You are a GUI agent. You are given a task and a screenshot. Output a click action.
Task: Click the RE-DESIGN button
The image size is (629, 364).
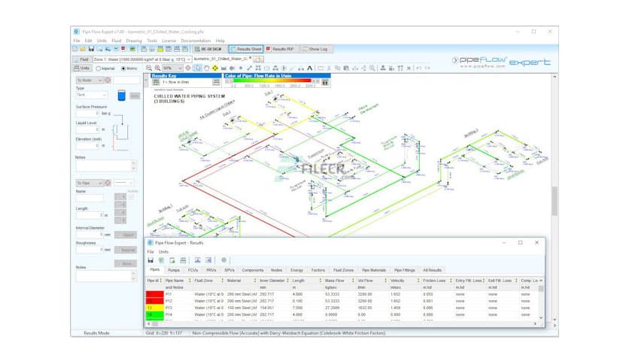coord(205,49)
